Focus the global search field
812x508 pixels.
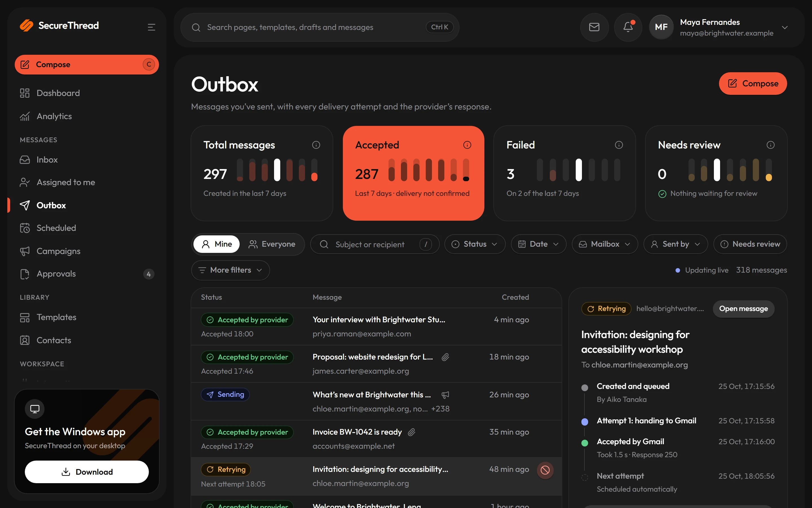coord(319,28)
